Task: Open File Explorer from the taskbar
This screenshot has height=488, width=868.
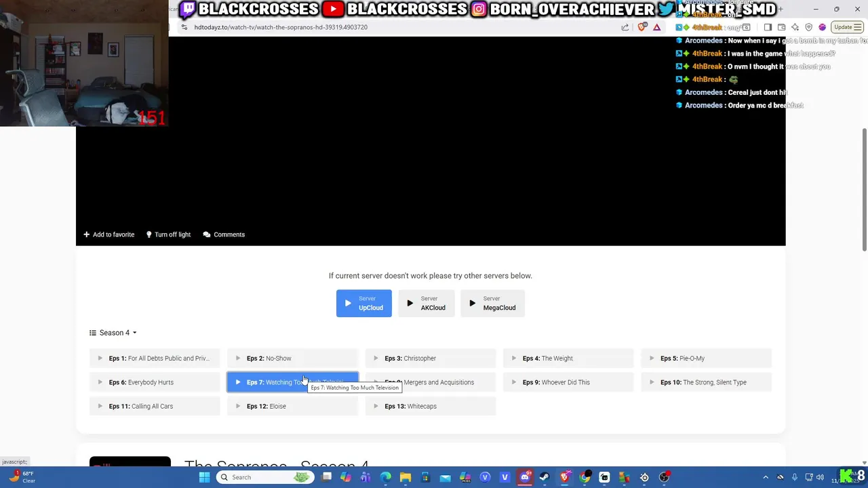Action: point(406,477)
